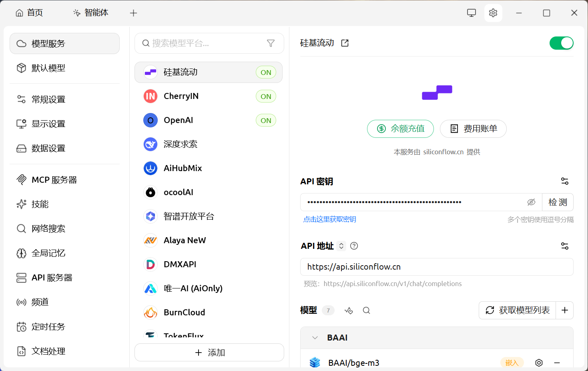Open 文档处理 settings
588x371 pixels.
click(x=64, y=351)
